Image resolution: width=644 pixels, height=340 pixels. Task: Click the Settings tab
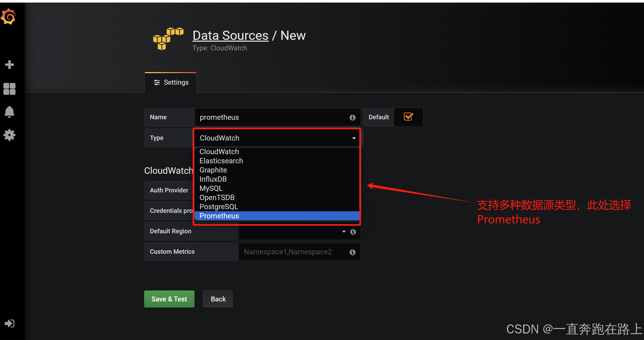tap(170, 82)
